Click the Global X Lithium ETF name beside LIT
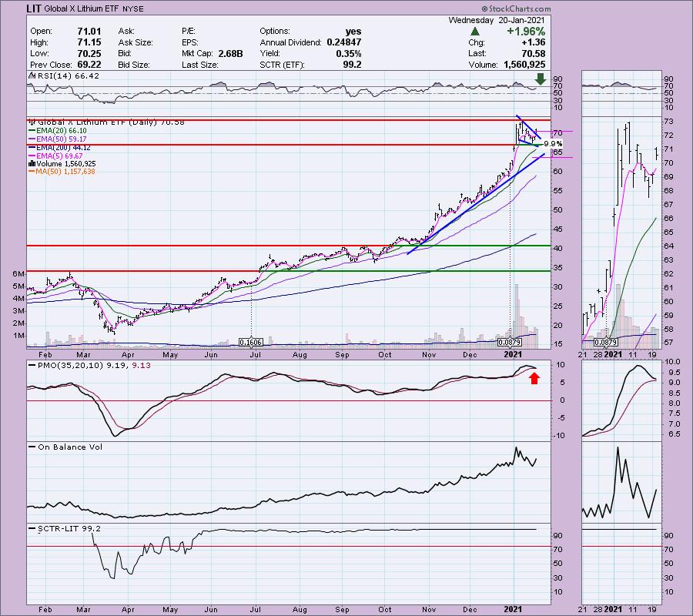Viewport: 693px width, 616px height. (x=82, y=8)
